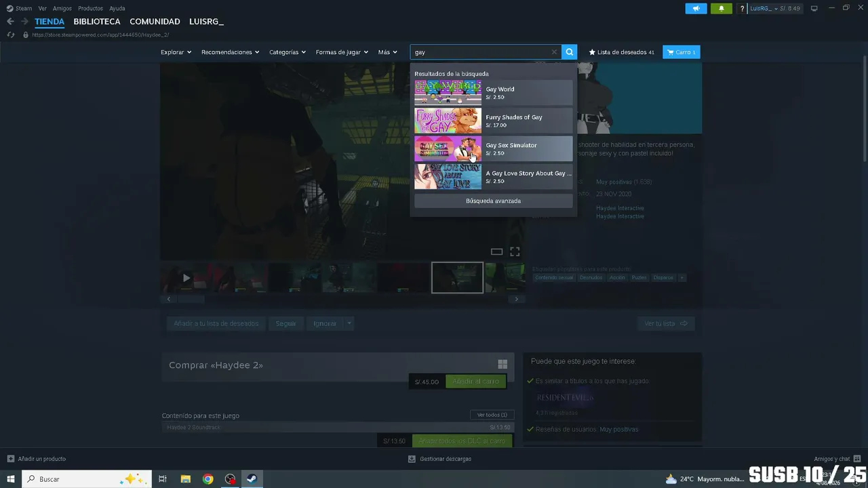
Task: Open the Haydee 2 Soundtrack row
Action: click(338, 428)
